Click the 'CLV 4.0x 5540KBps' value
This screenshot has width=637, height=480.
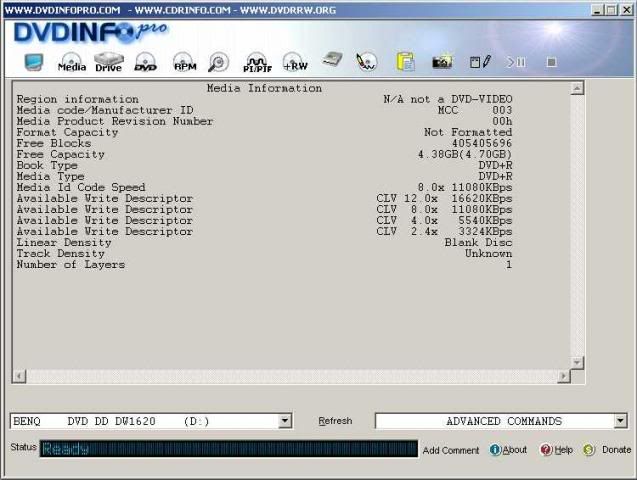444,221
